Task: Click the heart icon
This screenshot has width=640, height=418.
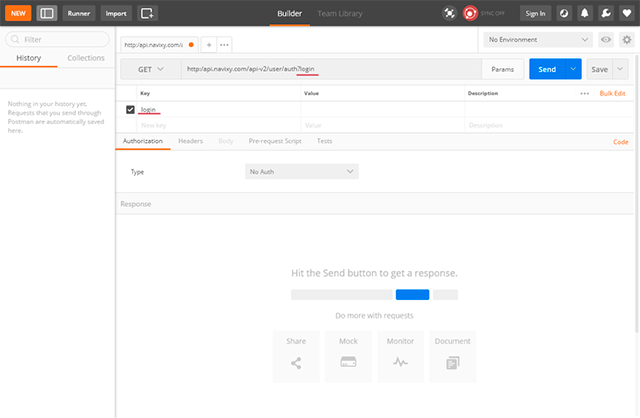Action: 627,13
